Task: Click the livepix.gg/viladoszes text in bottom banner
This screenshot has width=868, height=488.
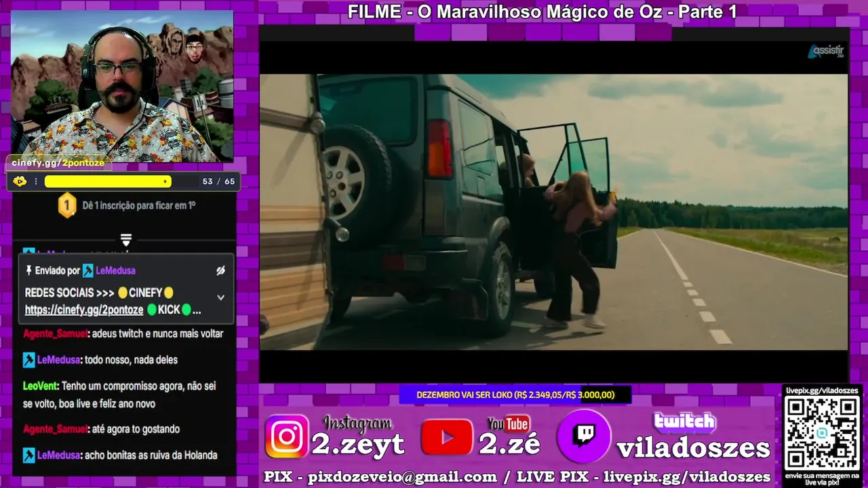Action: (x=687, y=477)
